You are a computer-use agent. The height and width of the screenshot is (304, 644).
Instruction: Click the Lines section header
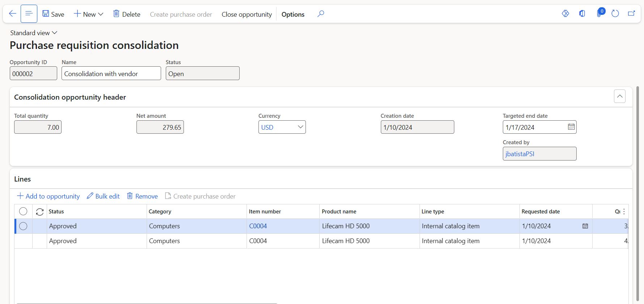coord(22,179)
